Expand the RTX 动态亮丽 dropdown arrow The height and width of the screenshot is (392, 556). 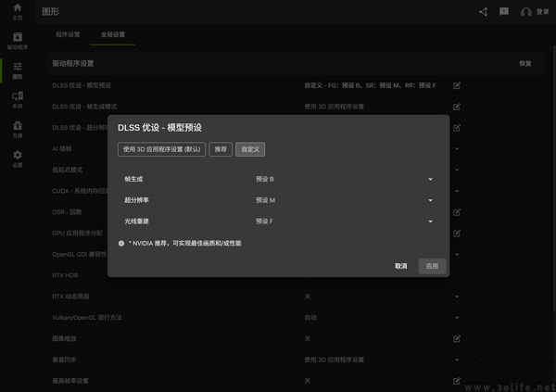tap(457, 297)
